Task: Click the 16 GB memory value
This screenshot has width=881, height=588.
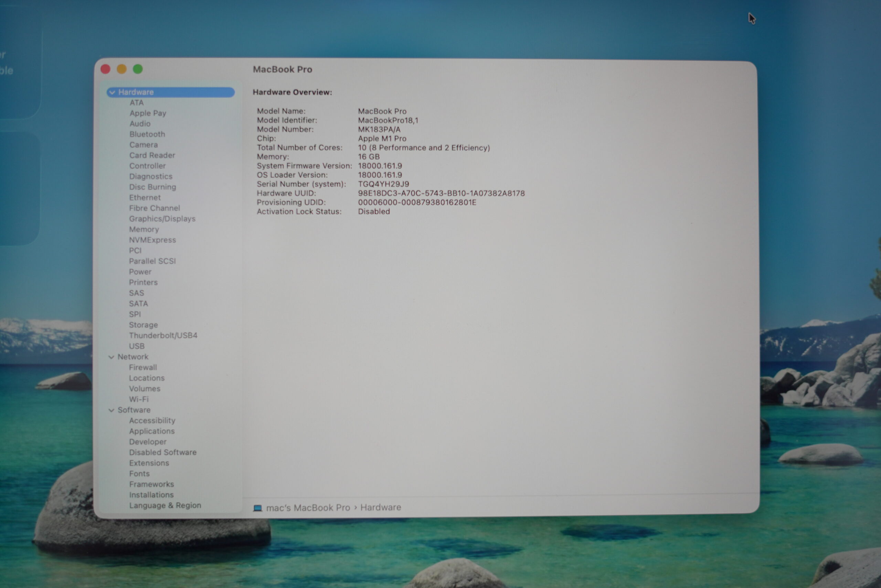Action: tap(369, 157)
